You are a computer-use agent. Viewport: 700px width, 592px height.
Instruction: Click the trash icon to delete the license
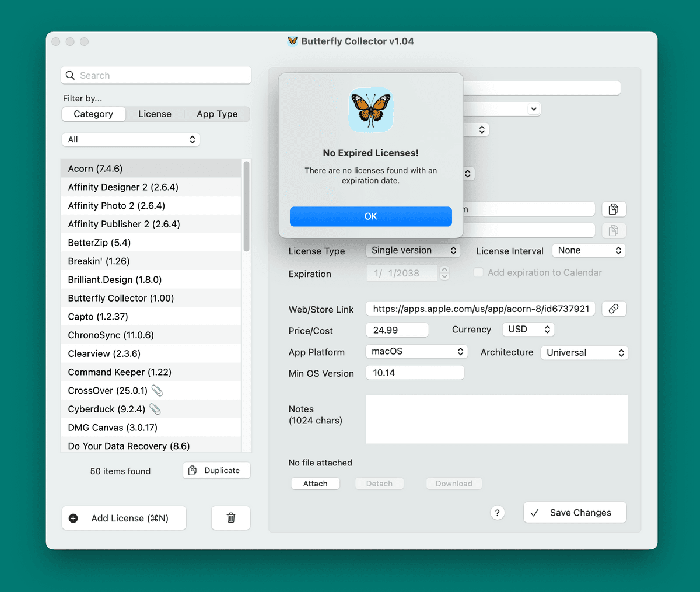pos(230,517)
